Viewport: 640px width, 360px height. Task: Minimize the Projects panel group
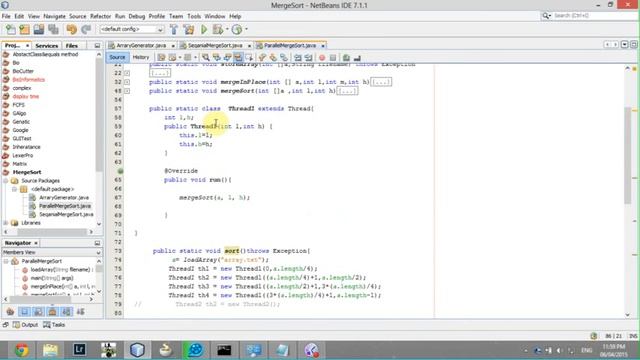tap(97, 46)
